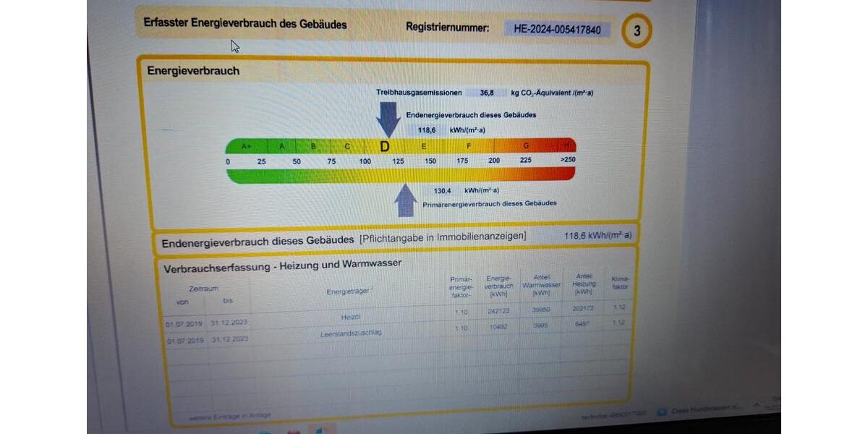Screen dimensions: 868x434
Task: Click the circled page number 3
Action: tap(637, 31)
